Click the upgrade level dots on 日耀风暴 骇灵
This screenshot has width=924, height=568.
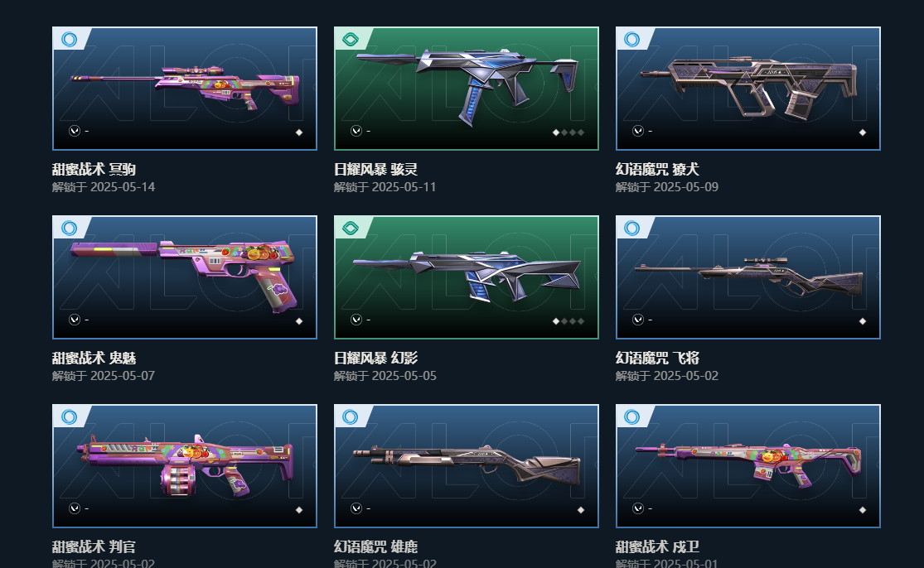(568, 132)
